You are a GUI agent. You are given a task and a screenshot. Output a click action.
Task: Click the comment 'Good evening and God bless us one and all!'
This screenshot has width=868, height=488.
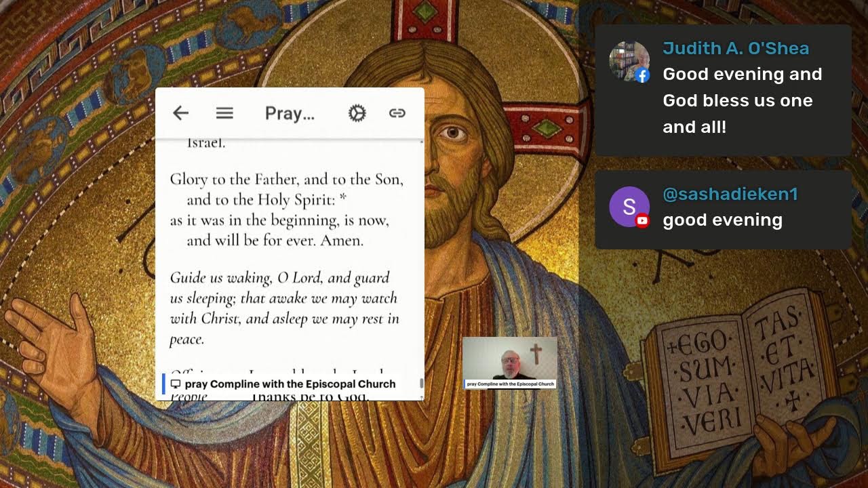[743, 100]
